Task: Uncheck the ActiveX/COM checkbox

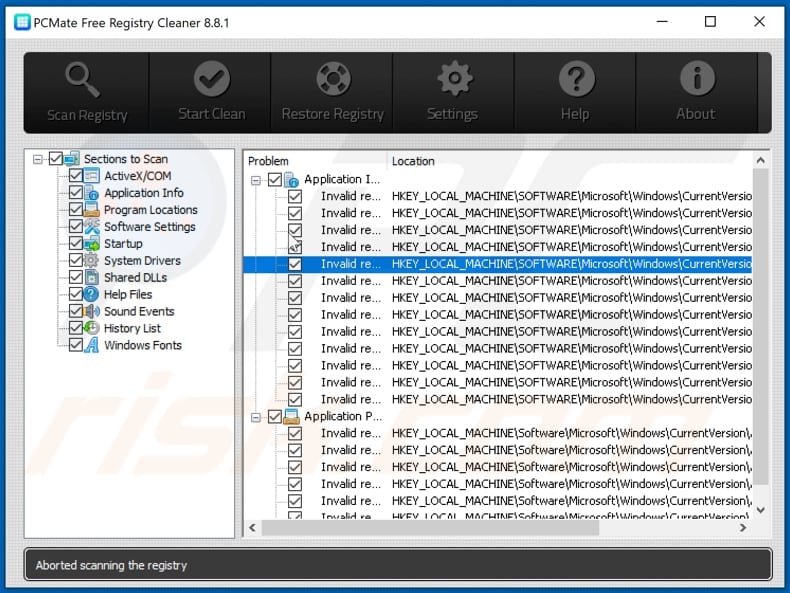Action: point(76,176)
